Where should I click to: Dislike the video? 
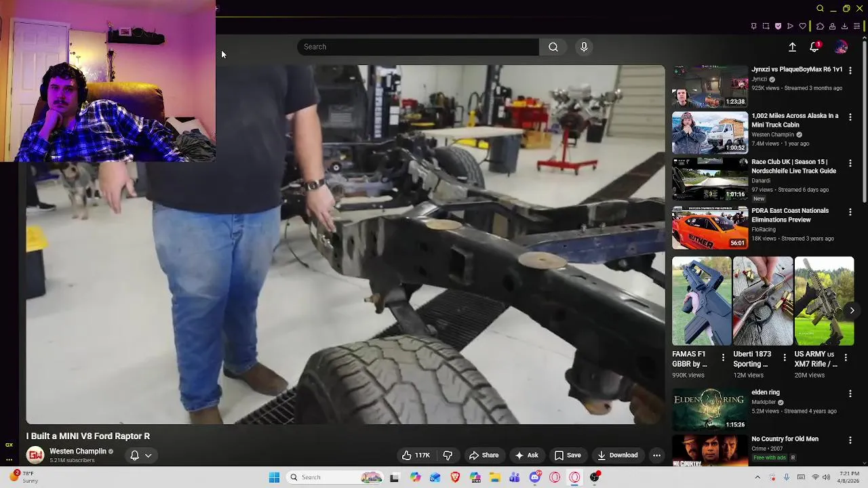pos(448,455)
